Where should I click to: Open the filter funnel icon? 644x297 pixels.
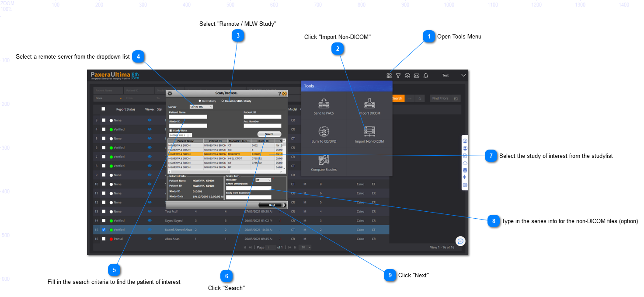pyautogui.click(x=398, y=76)
